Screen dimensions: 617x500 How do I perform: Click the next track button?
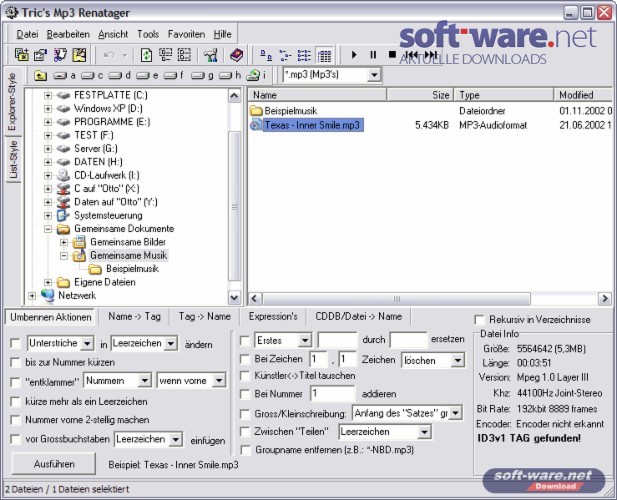click(x=431, y=54)
